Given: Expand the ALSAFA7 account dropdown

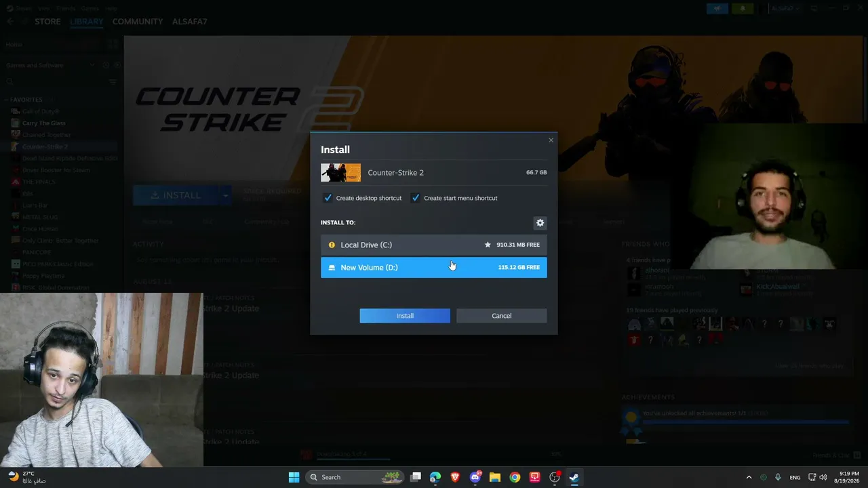Looking at the screenshot, I should click(787, 8).
